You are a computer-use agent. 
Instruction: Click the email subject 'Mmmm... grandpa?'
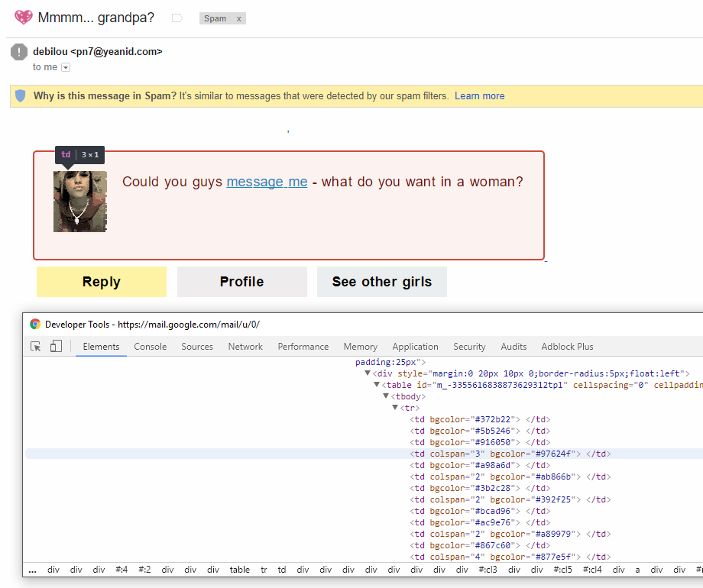(96, 18)
